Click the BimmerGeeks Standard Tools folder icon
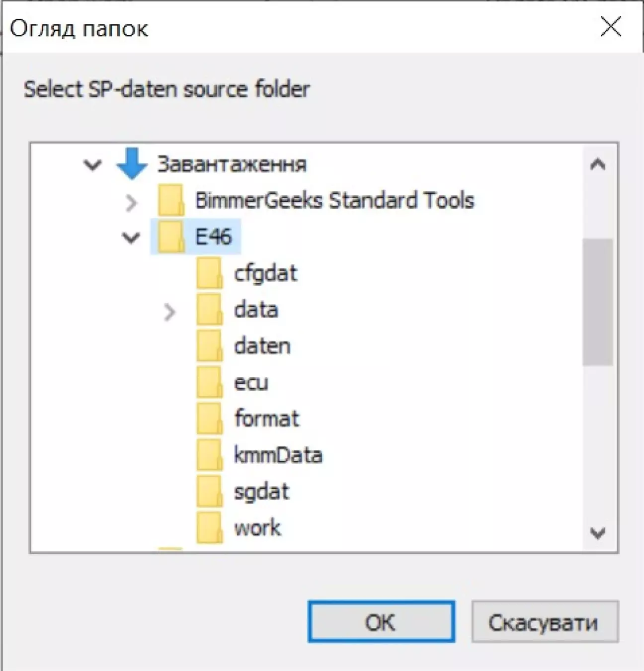This screenshot has width=644, height=671. click(x=171, y=200)
